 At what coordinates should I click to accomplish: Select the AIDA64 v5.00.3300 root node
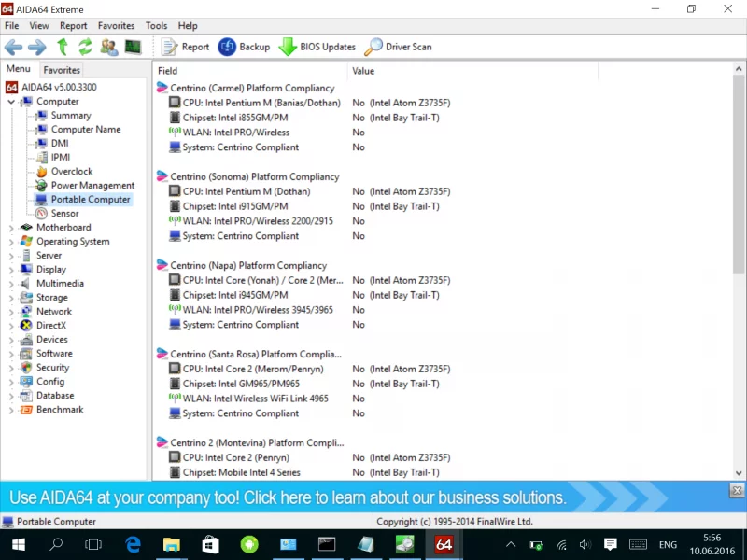coord(59,87)
